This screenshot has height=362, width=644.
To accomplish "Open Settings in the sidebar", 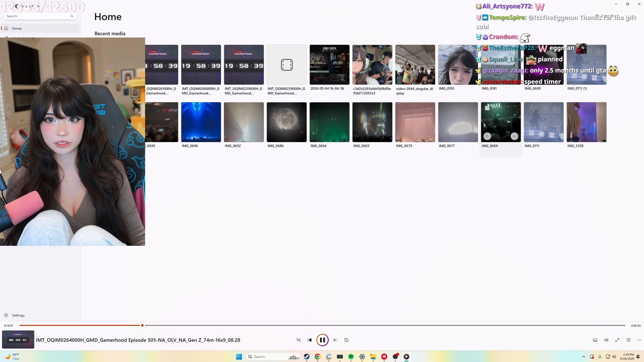I will click(x=41, y=315).
